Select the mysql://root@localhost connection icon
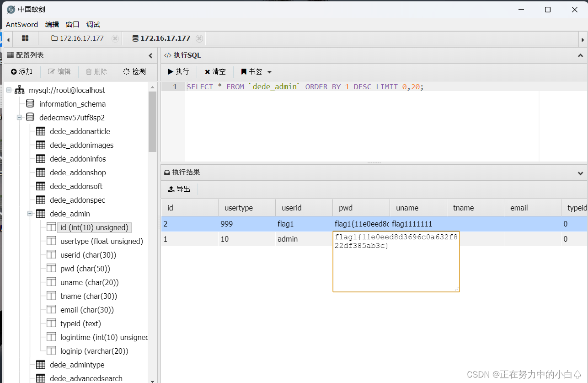This screenshot has height=383, width=588. coord(20,90)
